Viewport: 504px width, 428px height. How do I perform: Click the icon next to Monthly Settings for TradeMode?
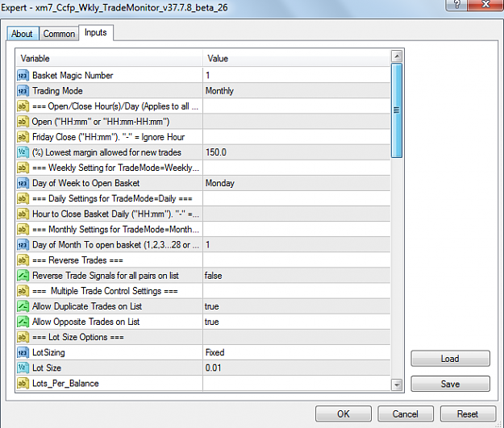(x=23, y=230)
